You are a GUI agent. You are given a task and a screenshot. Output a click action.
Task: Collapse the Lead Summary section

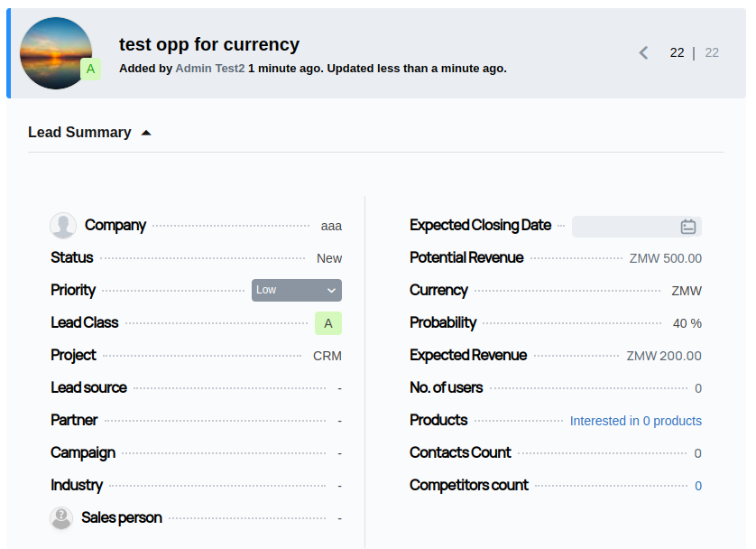click(146, 133)
